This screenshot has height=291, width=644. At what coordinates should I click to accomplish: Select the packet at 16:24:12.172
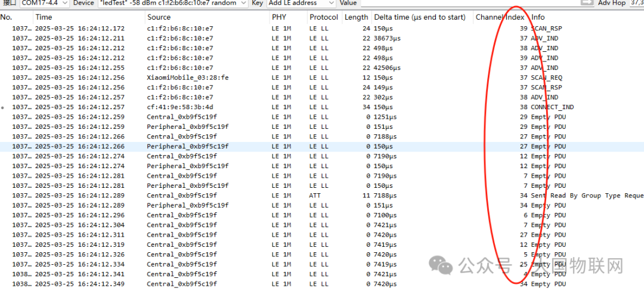coord(322,28)
